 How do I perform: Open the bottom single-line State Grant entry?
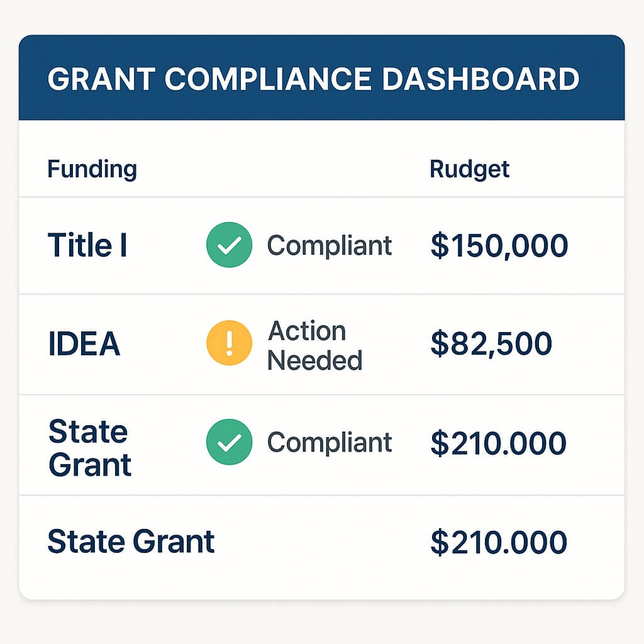click(x=131, y=541)
